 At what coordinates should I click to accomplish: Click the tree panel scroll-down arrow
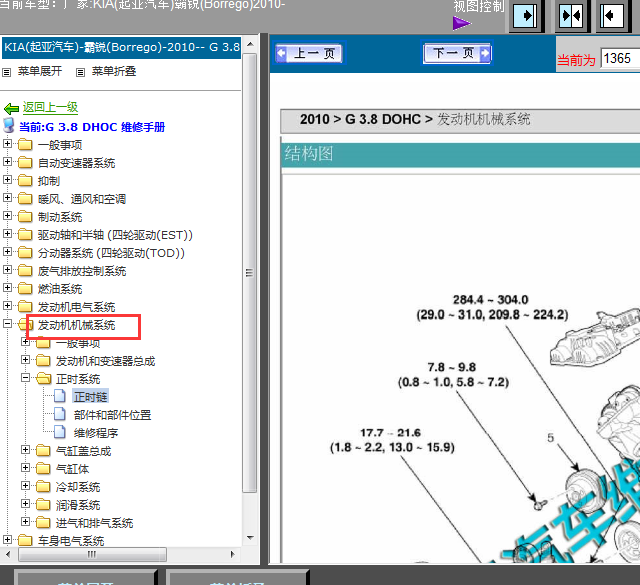[x=250, y=538]
